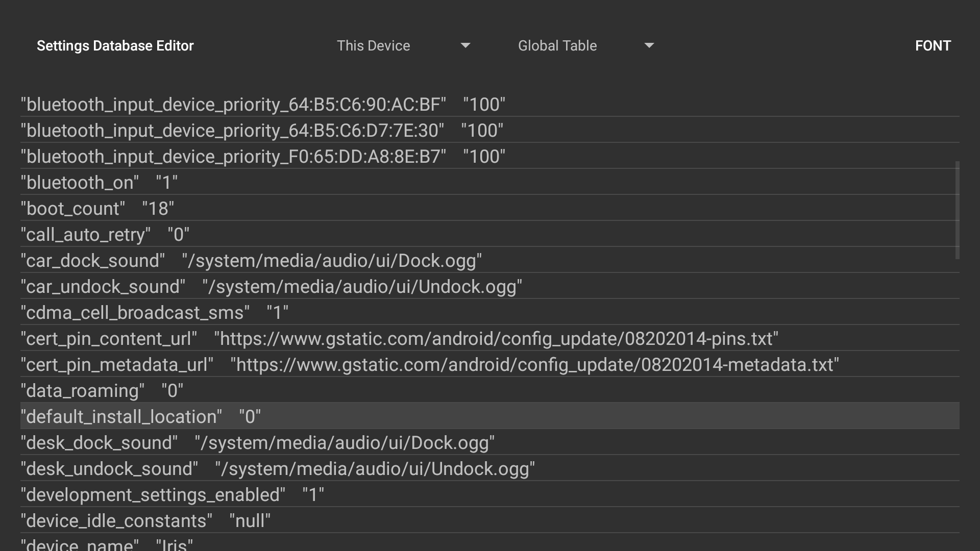Click the vertical scrollbar thumb
Image resolution: width=980 pixels, height=551 pixels.
(x=957, y=210)
